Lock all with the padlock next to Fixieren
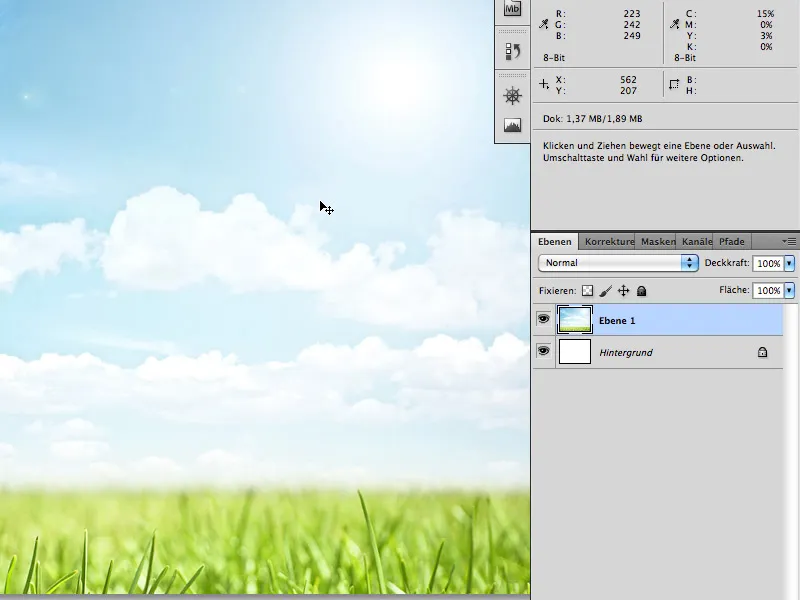The height and width of the screenshot is (600, 800). [x=641, y=291]
